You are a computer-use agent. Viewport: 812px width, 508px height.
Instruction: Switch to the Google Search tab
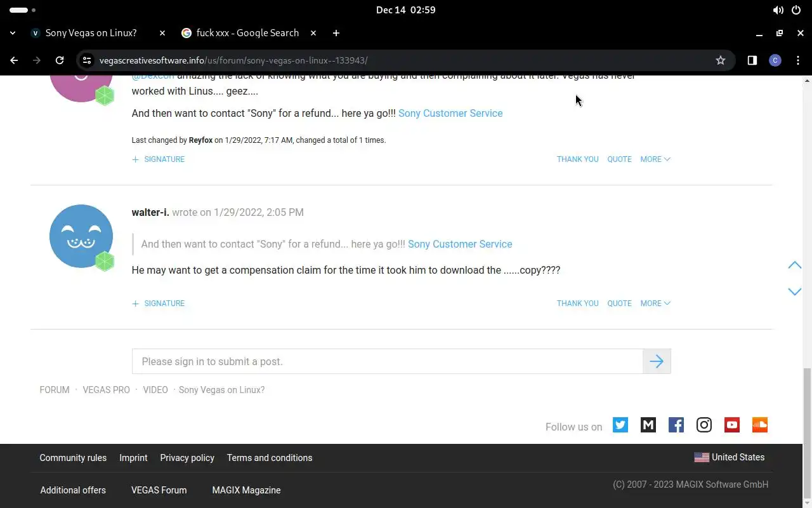(x=247, y=33)
